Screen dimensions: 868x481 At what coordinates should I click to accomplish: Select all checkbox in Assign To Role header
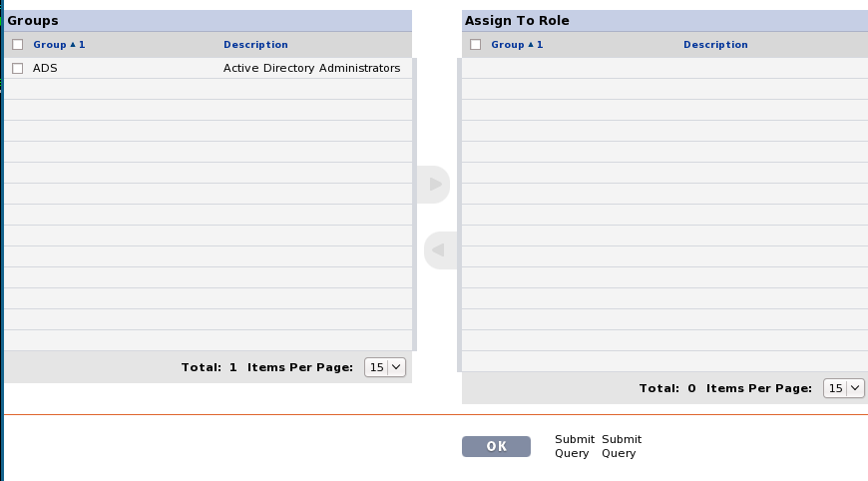476,45
